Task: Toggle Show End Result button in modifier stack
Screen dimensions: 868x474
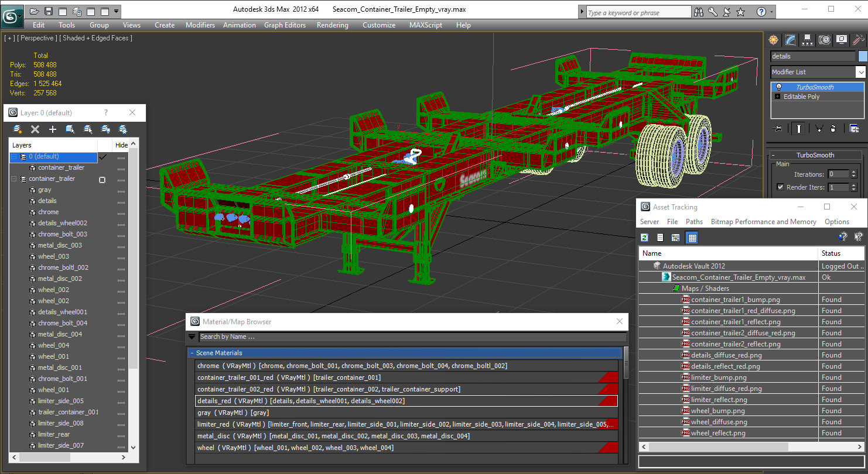Action: pyautogui.click(x=799, y=128)
